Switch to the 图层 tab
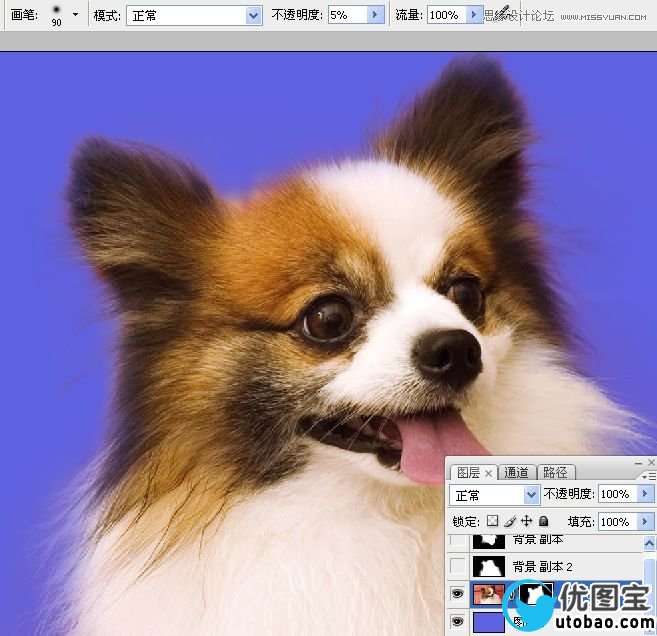This screenshot has height=636, width=657. point(468,473)
